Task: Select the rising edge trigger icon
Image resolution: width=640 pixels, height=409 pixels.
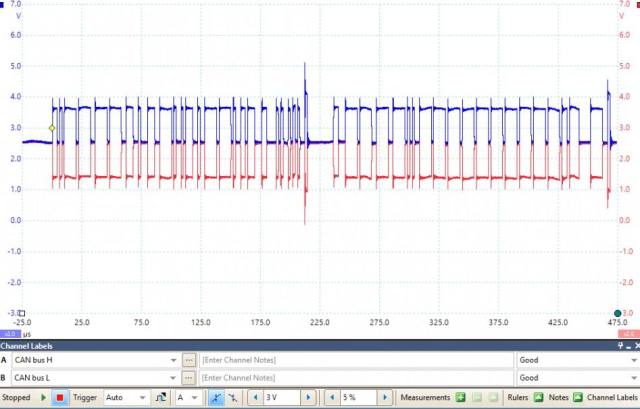Action: tap(216, 397)
